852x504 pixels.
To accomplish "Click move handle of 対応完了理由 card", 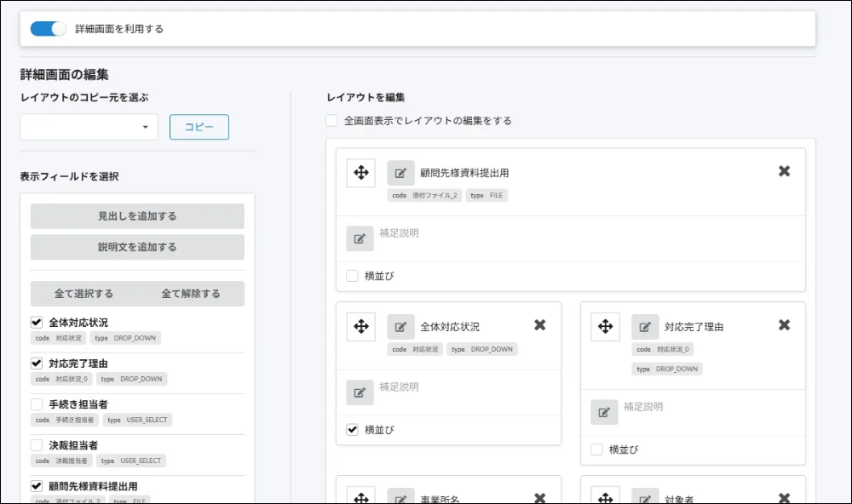I will coord(605,326).
